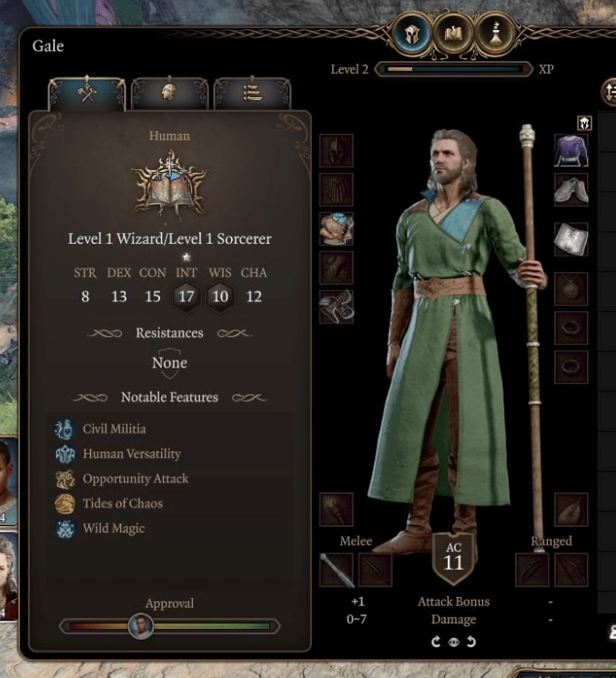Open the alchemy flask tab icon
Screen dimensions: 616x678
(x=495, y=34)
